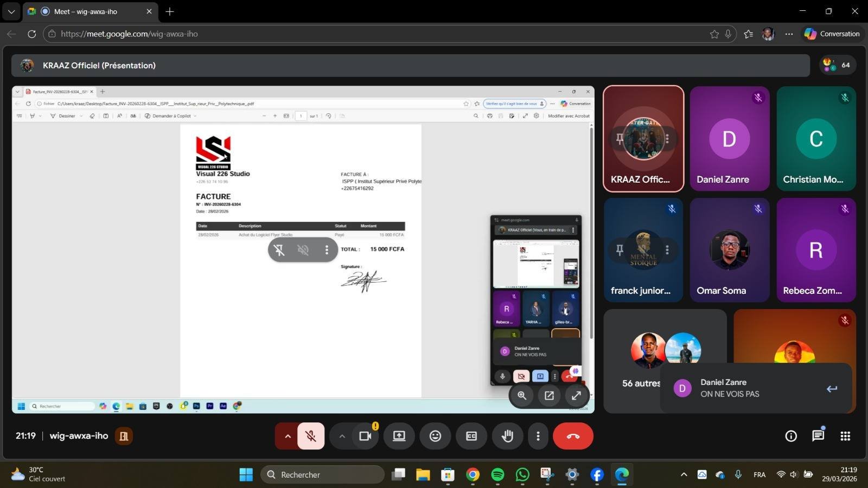The image size is (868, 488).
Task: Leave the call with red hang-up button
Action: coord(573,436)
